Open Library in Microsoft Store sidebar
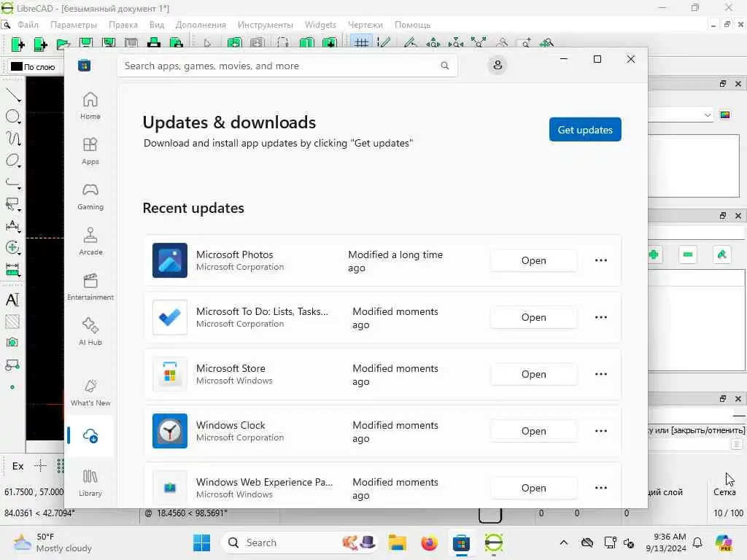The image size is (747, 560). pos(90,483)
